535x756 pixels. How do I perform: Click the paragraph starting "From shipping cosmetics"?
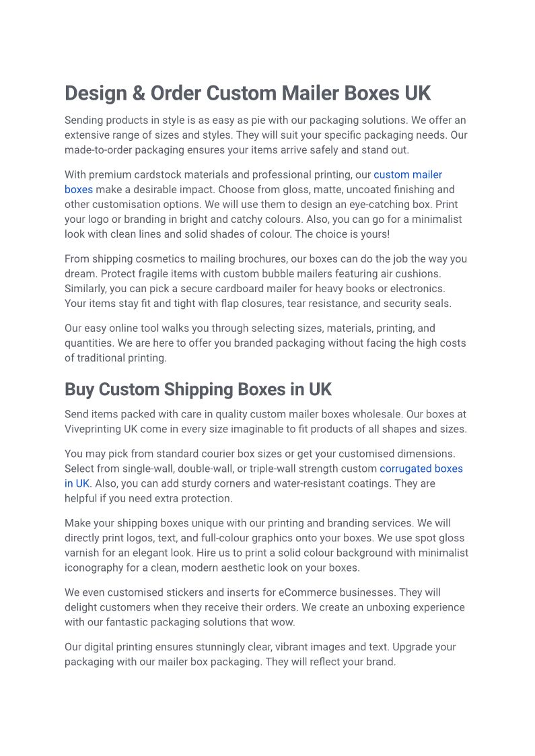[x=265, y=281]
